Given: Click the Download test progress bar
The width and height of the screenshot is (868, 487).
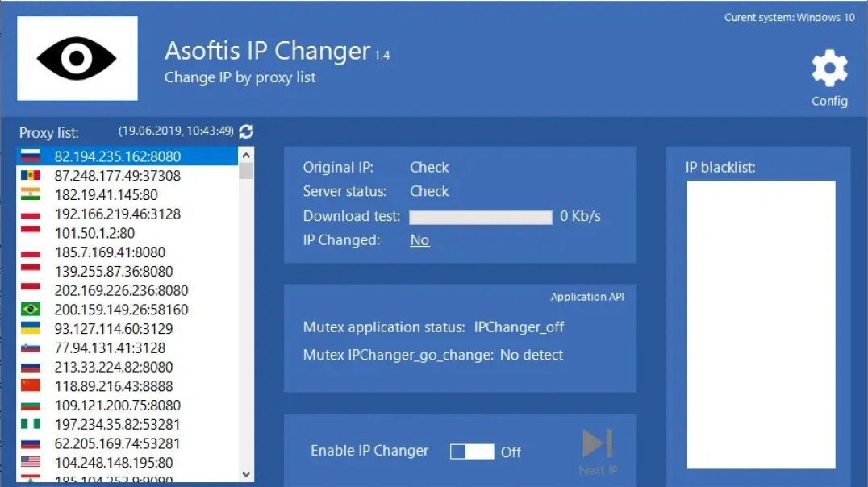Looking at the screenshot, I should pos(480,216).
